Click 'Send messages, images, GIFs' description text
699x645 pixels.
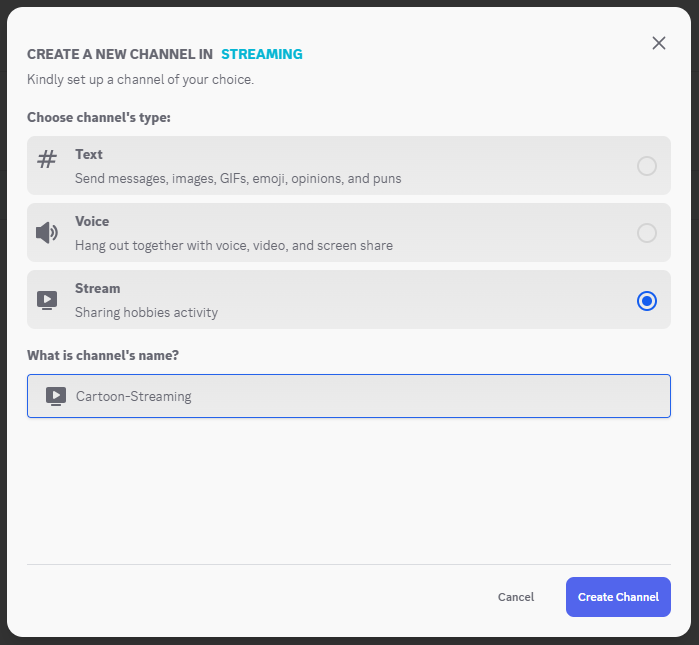pos(238,179)
